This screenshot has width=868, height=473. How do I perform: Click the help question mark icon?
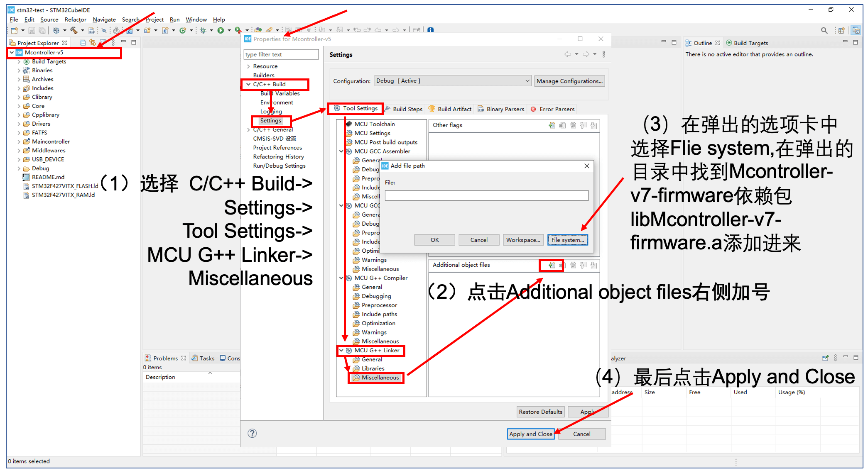(x=252, y=434)
